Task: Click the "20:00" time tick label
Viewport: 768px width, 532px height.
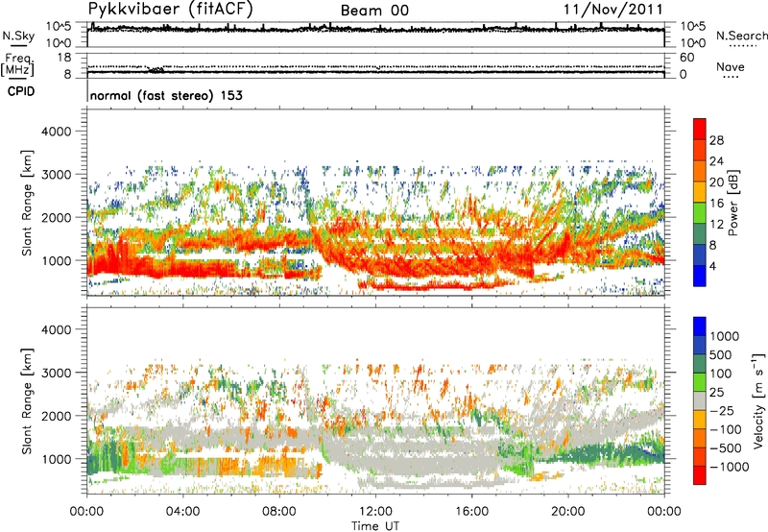Action: click(x=567, y=512)
